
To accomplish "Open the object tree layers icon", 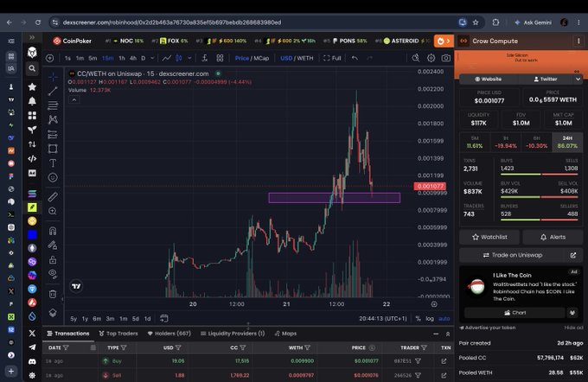I will tap(53, 313).
